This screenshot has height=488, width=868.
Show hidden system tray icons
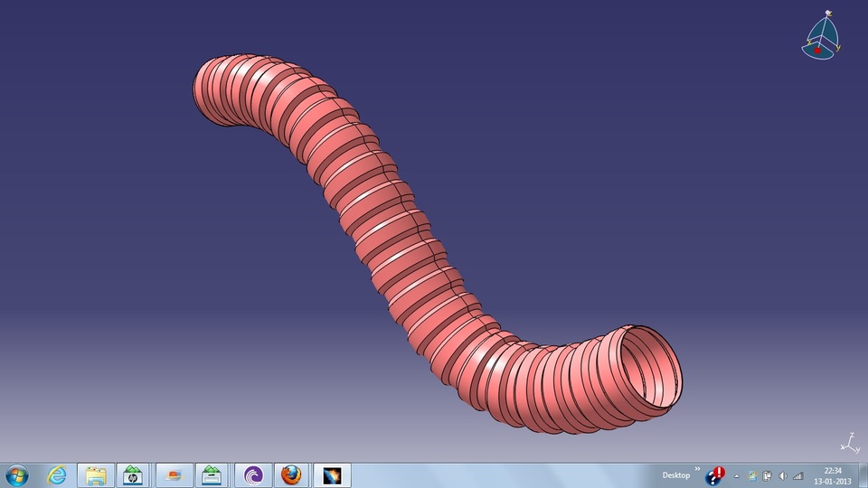pos(737,476)
